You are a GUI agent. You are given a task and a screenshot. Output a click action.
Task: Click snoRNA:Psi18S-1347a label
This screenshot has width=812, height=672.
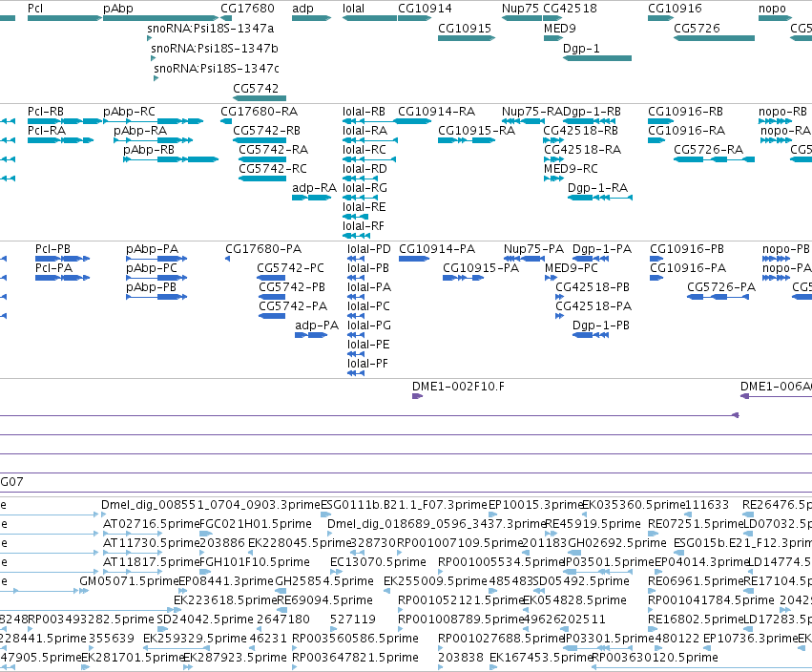(211, 28)
